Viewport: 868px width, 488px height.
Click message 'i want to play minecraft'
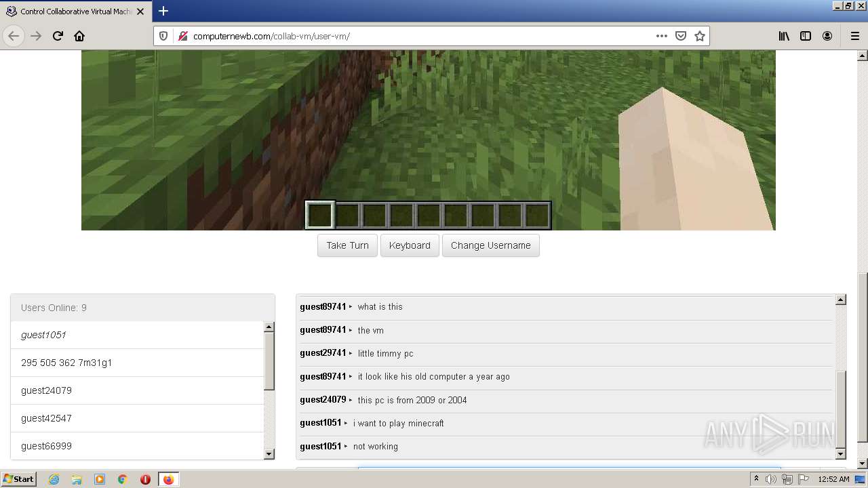[x=398, y=423]
